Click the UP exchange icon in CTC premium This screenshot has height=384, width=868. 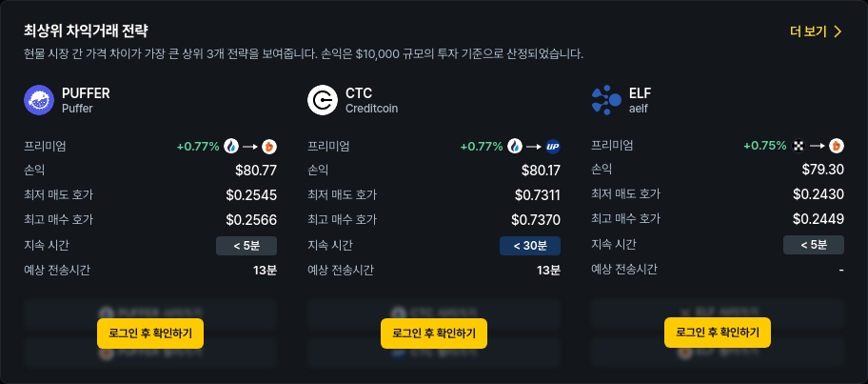[552, 147]
